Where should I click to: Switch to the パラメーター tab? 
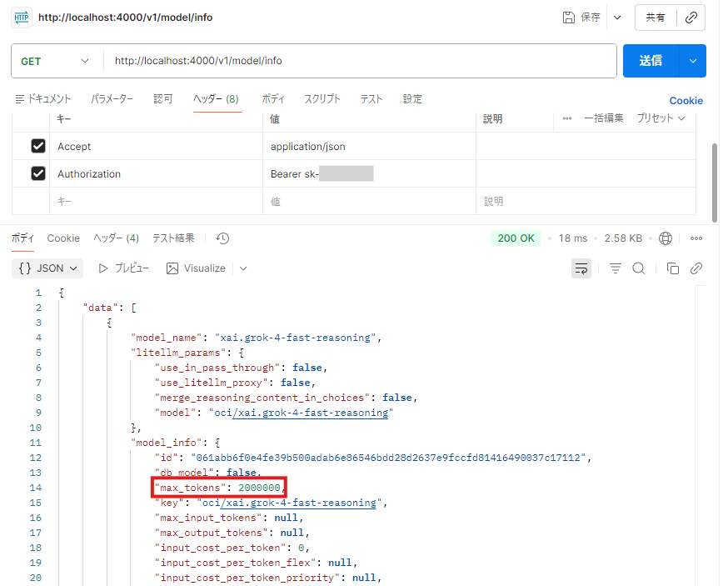point(112,99)
